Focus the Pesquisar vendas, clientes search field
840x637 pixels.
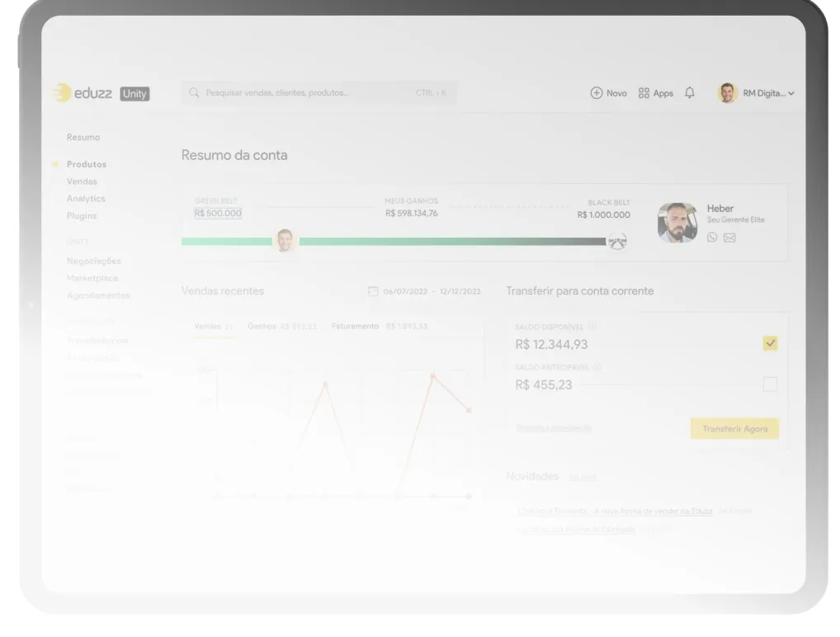(319, 92)
